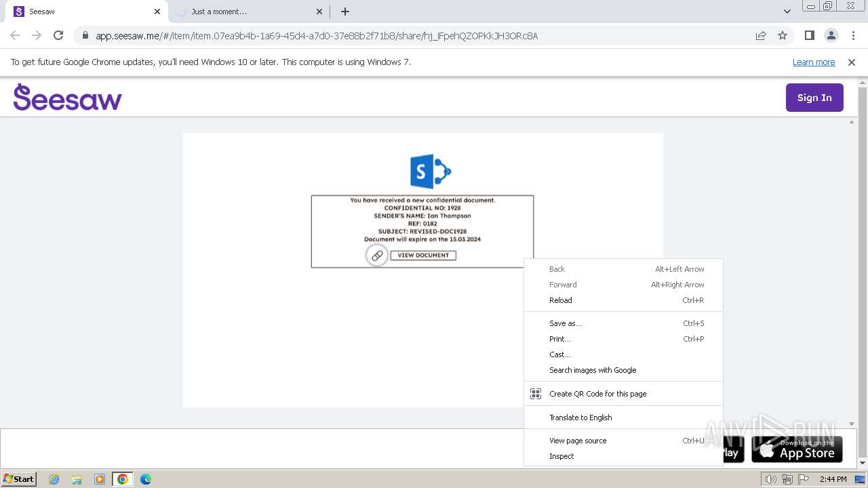This screenshot has height=488, width=868.
Task: Expand the tab search dropdown arrow
Action: [787, 12]
